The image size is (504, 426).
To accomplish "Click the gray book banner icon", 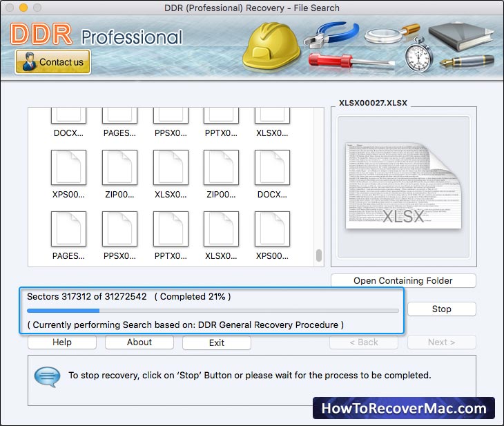I will coord(461,37).
